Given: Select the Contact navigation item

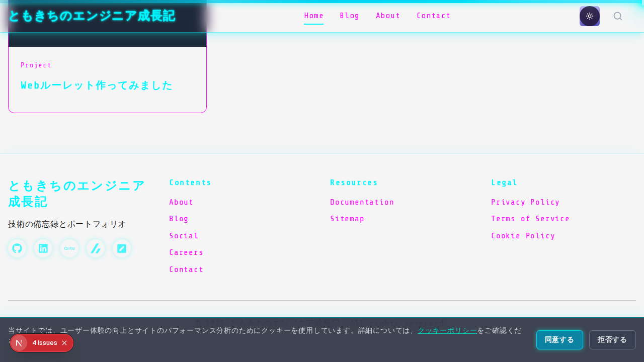Looking at the screenshot, I should [x=433, y=16].
